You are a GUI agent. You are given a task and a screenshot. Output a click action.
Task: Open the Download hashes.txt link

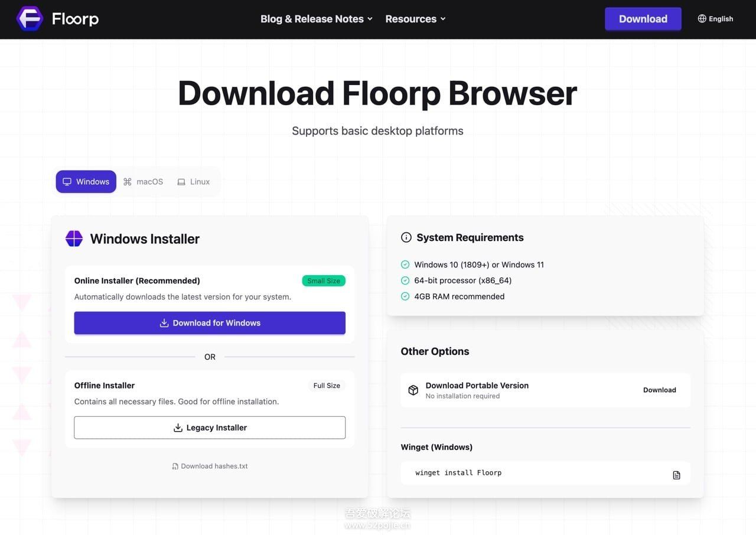click(210, 466)
